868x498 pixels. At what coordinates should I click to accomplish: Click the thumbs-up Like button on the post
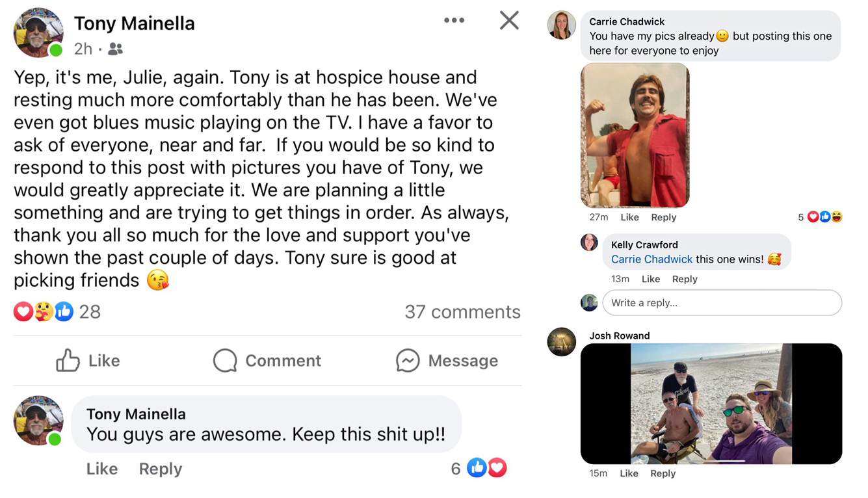click(x=88, y=360)
